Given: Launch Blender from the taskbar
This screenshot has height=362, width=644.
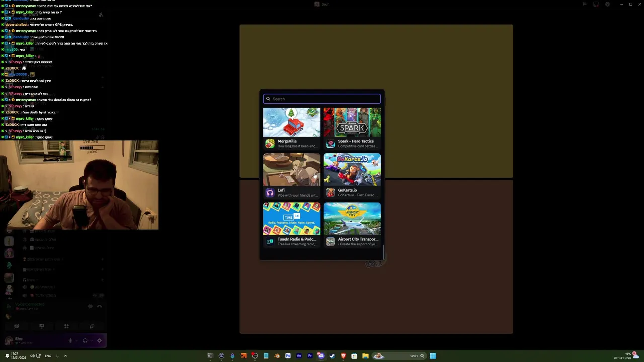Looking at the screenshot, I should click(277, 356).
